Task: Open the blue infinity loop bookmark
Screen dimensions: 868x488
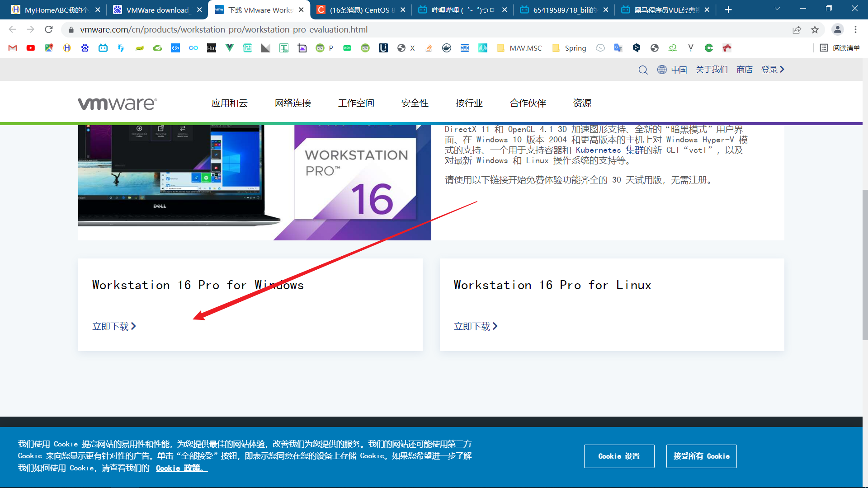Action: point(193,48)
